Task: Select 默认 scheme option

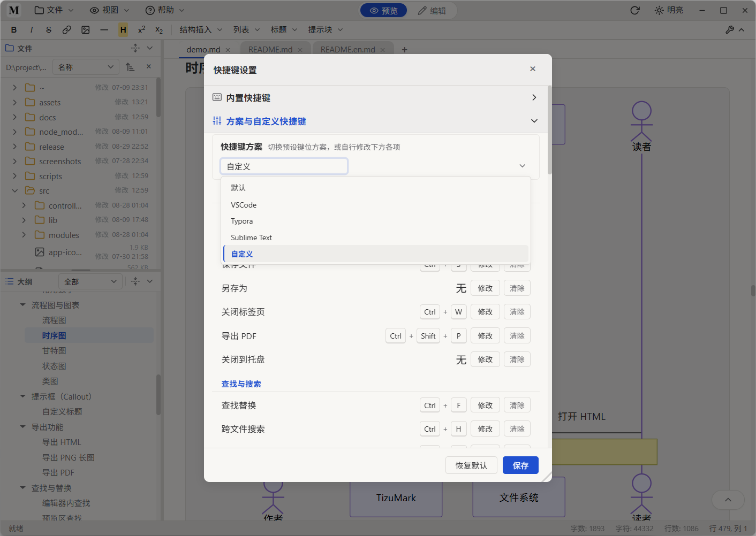Action: point(376,188)
